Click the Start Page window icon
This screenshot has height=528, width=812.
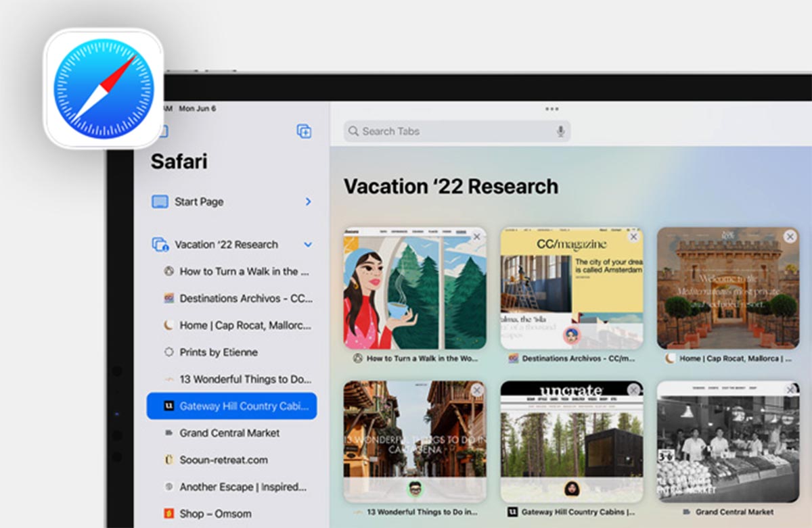[160, 201]
